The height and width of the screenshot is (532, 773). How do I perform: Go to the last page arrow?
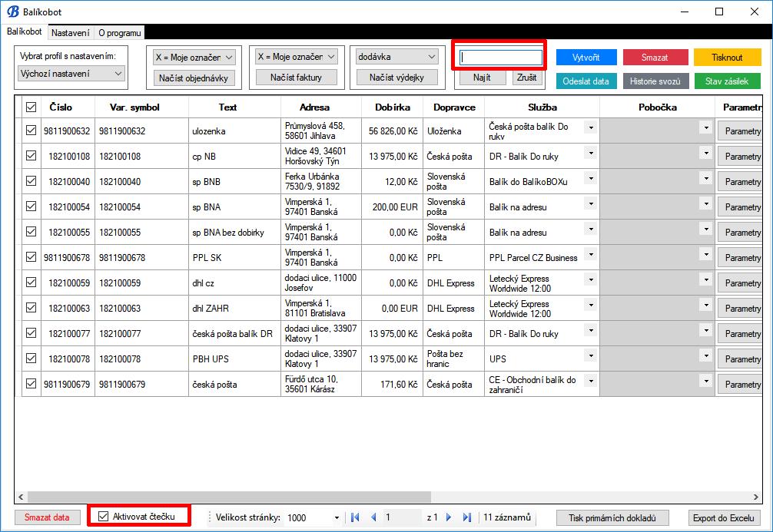click(x=467, y=517)
